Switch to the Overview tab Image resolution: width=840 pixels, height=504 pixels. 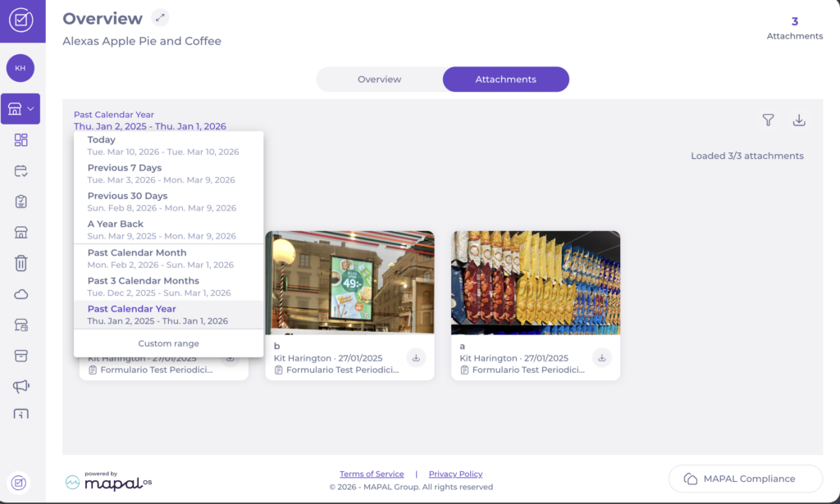pyautogui.click(x=379, y=79)
